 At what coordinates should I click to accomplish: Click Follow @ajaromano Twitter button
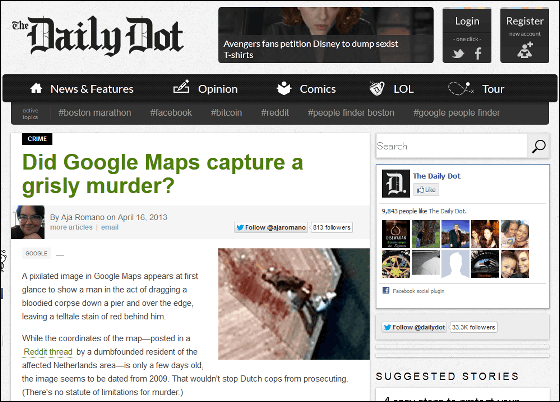tap(271, 227)
